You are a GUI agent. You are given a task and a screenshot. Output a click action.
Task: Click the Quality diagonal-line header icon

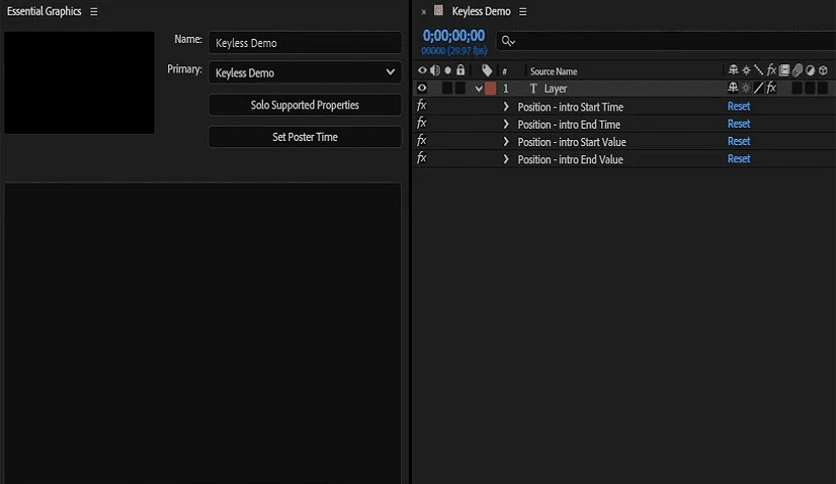coord(758,70)
